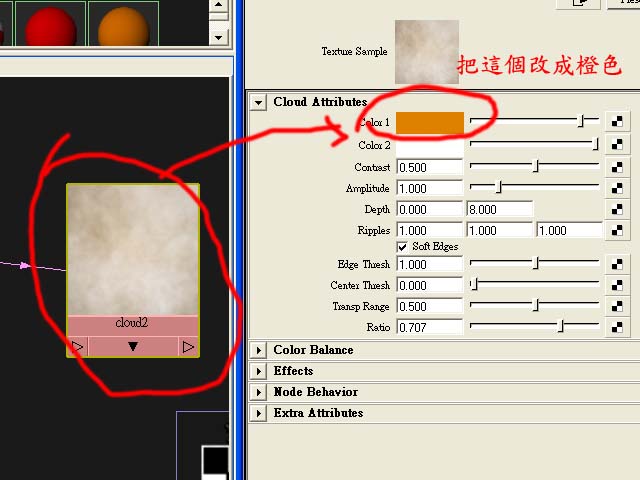Click the Depth minimum field 0.000
This screenshot has height=480, width=640.
[430, 209]
